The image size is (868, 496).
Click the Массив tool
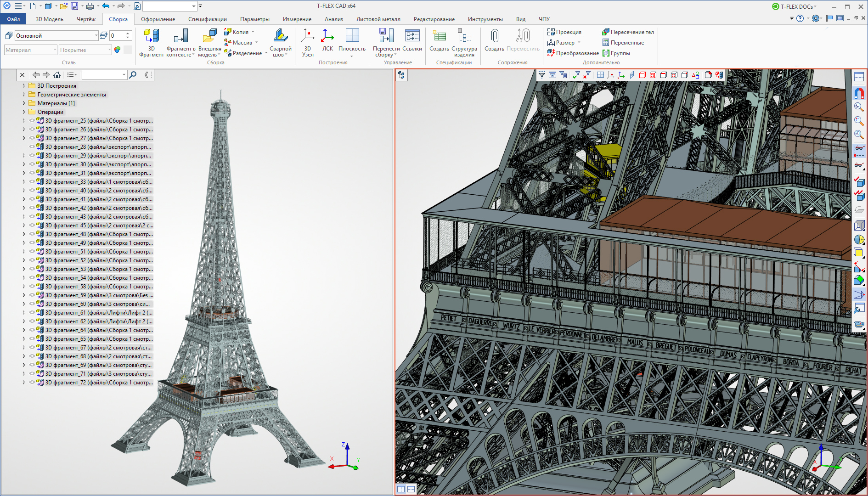click(x=241, y=42)
